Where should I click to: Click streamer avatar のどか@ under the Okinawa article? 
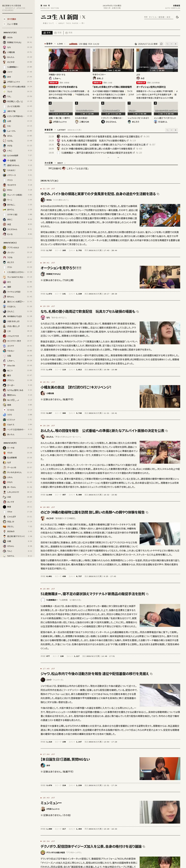click(43, 518)
